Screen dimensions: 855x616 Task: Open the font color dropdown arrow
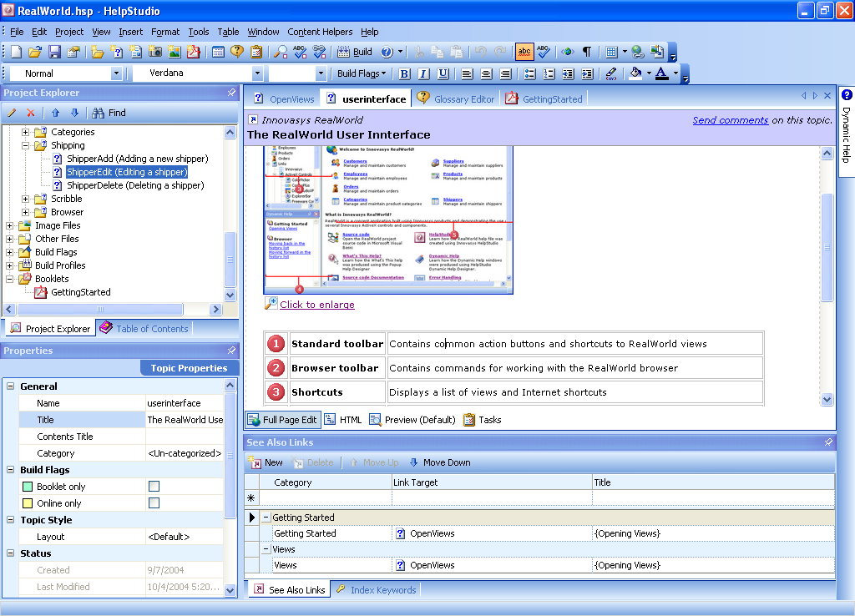tap(675, 73)
